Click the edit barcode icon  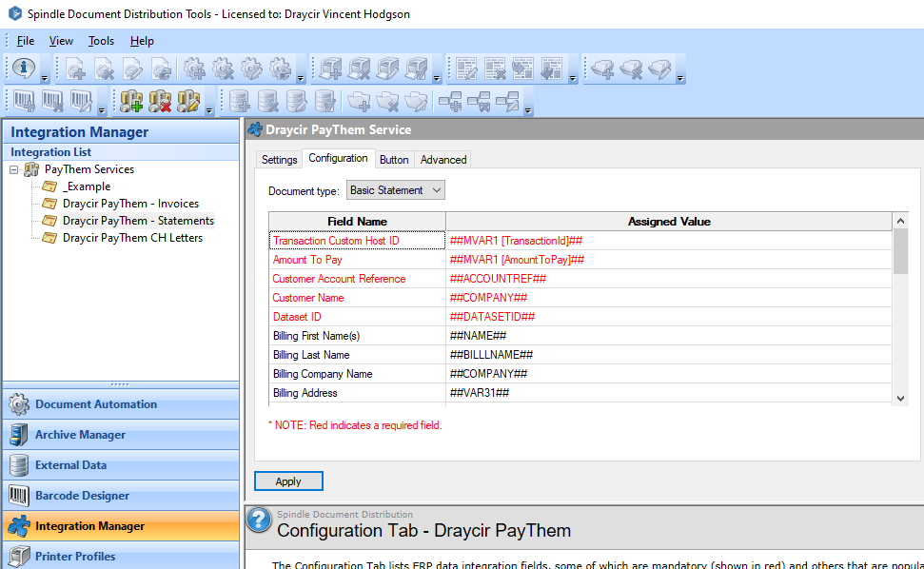pyautogui.click(x=81, y=101)
